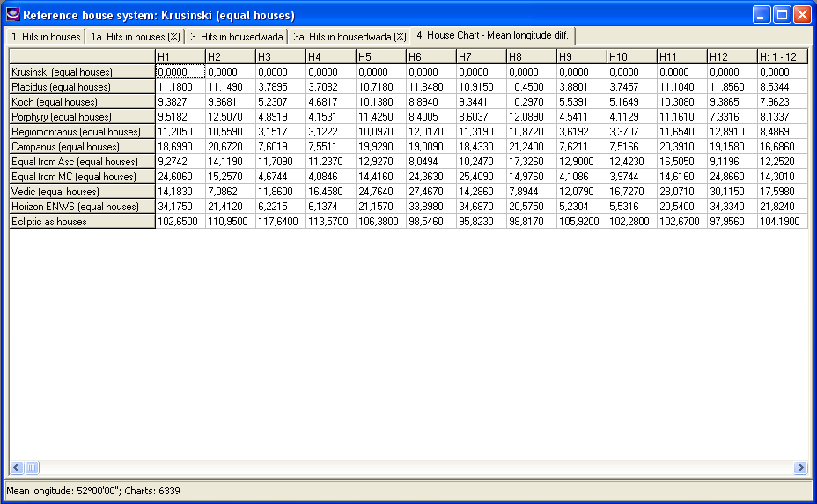817x504 pixels.
Task: Open the '3. Hits in housedwada' tab
Action: [236, 37]
